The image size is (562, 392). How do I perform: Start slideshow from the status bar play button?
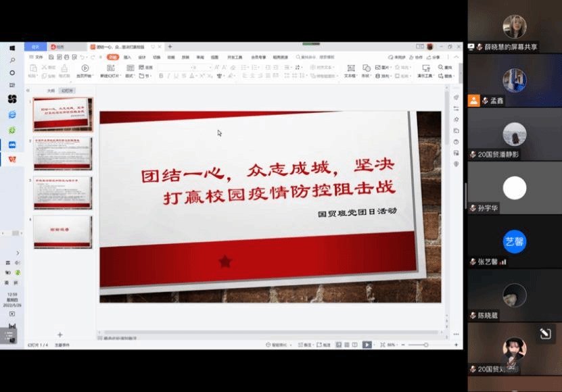[367, 345]
